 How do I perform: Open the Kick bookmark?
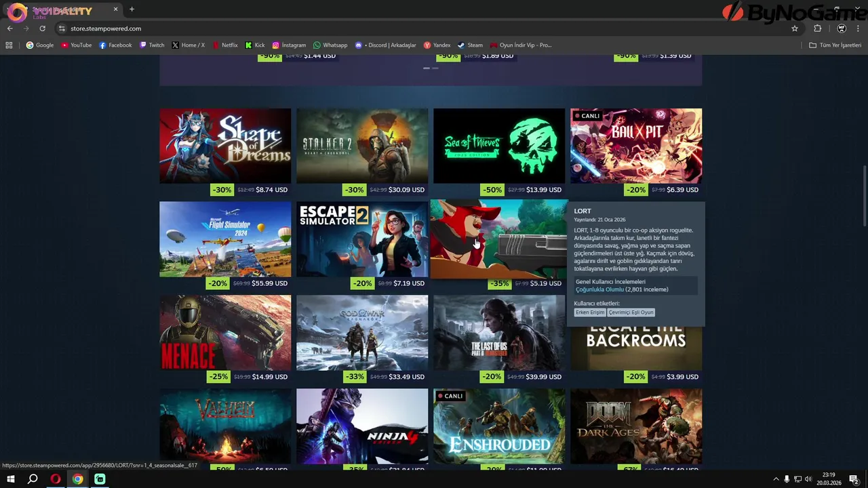(255, 45)
